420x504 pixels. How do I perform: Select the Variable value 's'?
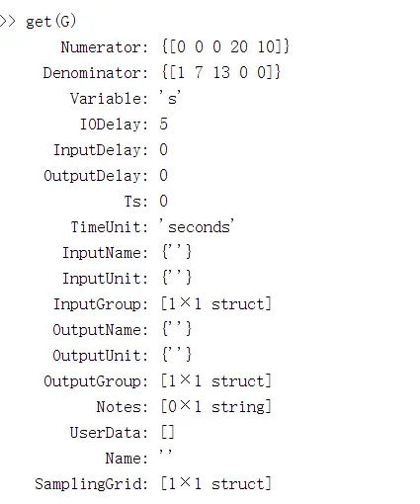point(170,98)
